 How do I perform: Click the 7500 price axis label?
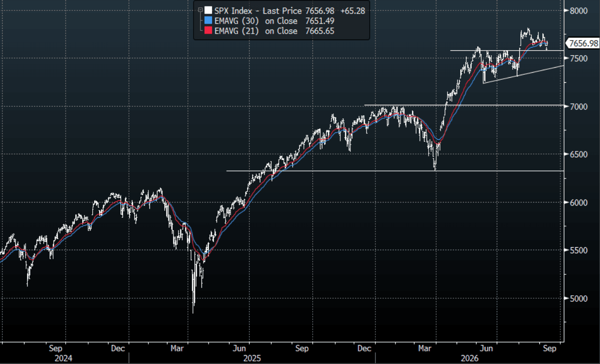tap(578, 58)
